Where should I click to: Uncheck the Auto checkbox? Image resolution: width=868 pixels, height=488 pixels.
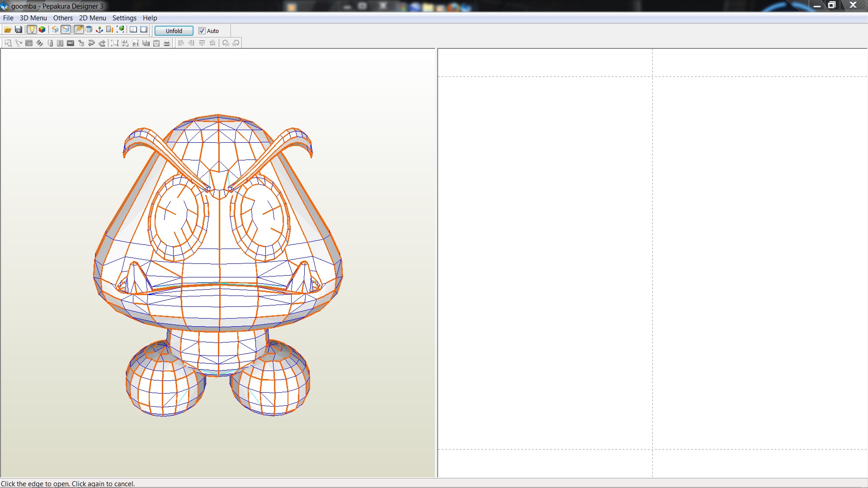tap(202, 31)
